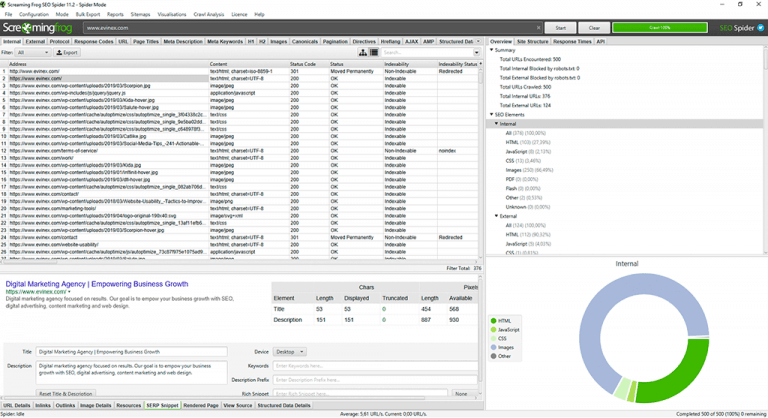The height and width of the screenshot is (418, 768).
Task: Click the Start crawl button
Action: pyautogui.click(x=560, y=28)
